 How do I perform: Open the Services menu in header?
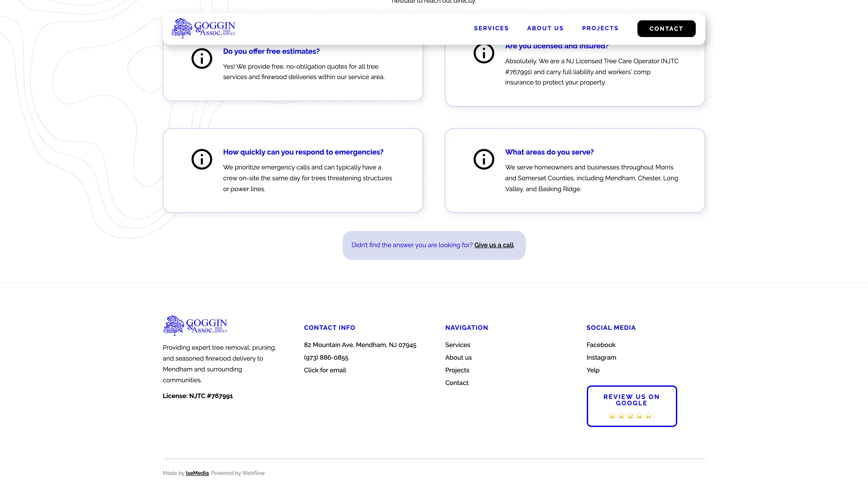tap(491, 28)
